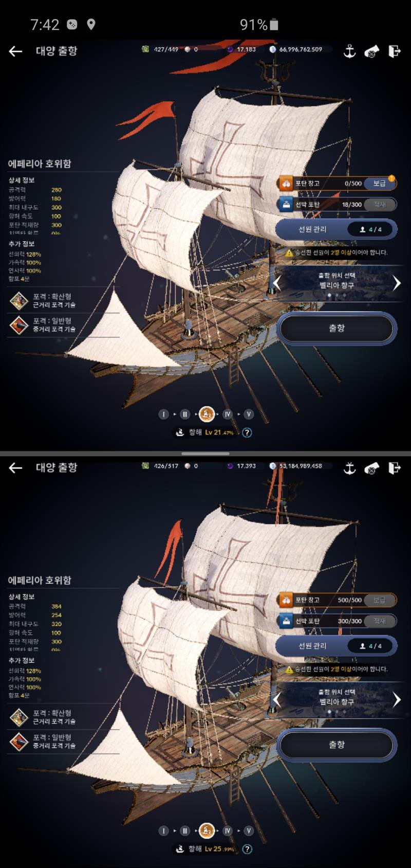Tap the exit door icon in bottom screen
Screen dimensions: 411x868
[x=394, y=467]
